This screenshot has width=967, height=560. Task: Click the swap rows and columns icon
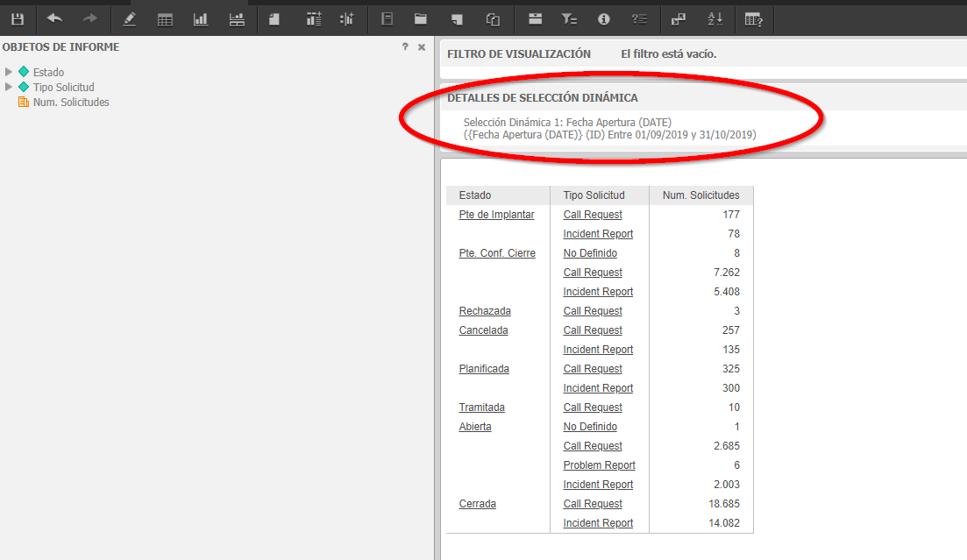pos(679,20)
